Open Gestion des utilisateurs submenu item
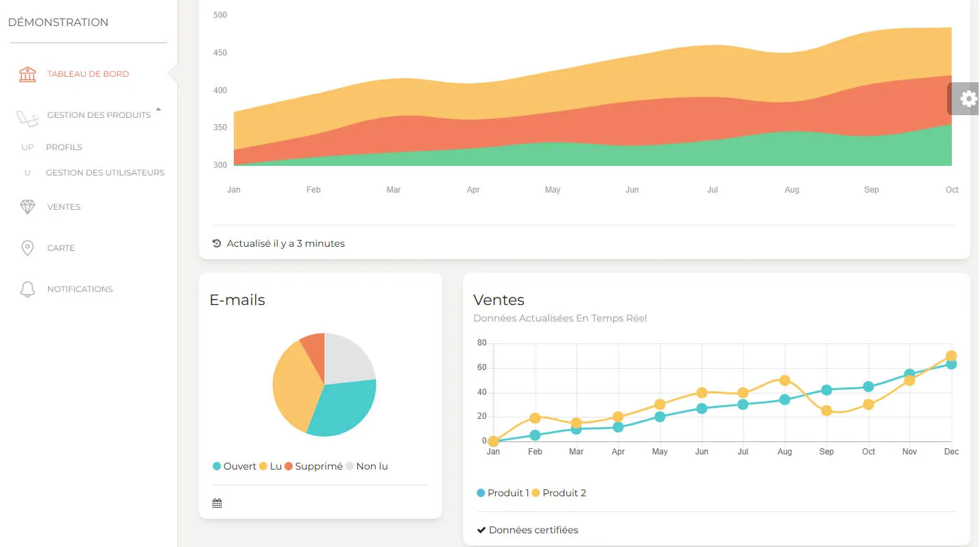980x547 pixels. (105, 173)
